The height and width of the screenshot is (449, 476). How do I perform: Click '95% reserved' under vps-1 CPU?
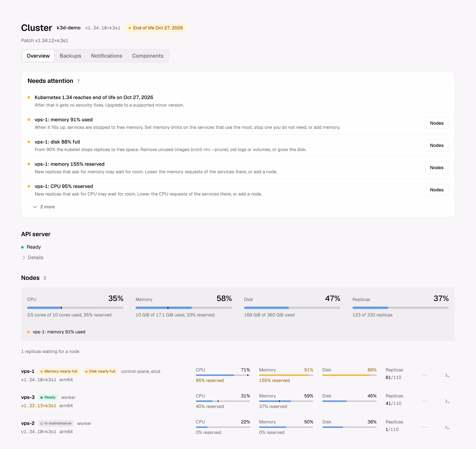click(x=210, y=380)
